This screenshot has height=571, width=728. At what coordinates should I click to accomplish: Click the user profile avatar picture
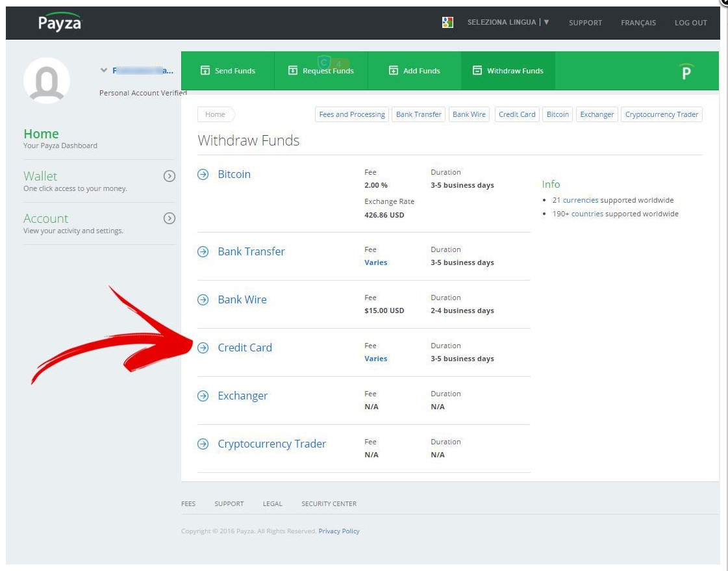tap(47, 81)
